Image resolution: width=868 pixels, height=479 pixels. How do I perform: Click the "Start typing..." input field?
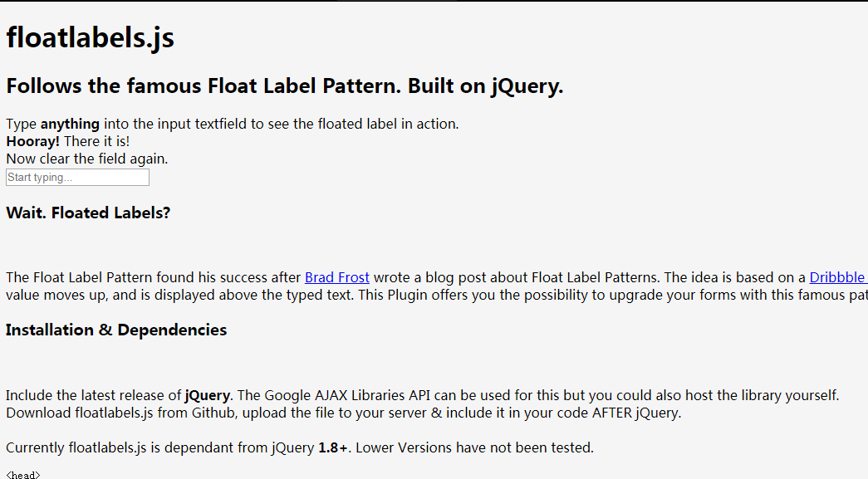coord(77,178)
